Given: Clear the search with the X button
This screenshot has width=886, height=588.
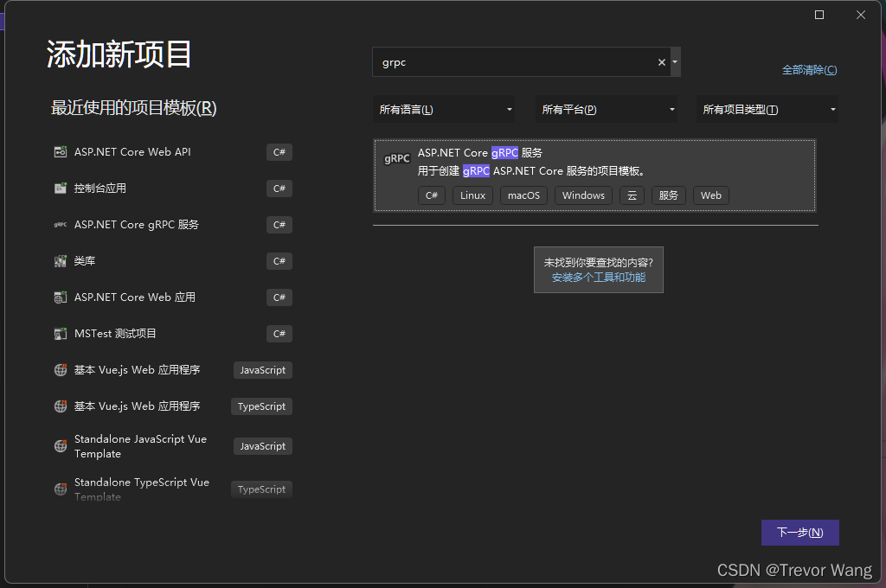Looking at the screenshot, I should click(661, 61).
